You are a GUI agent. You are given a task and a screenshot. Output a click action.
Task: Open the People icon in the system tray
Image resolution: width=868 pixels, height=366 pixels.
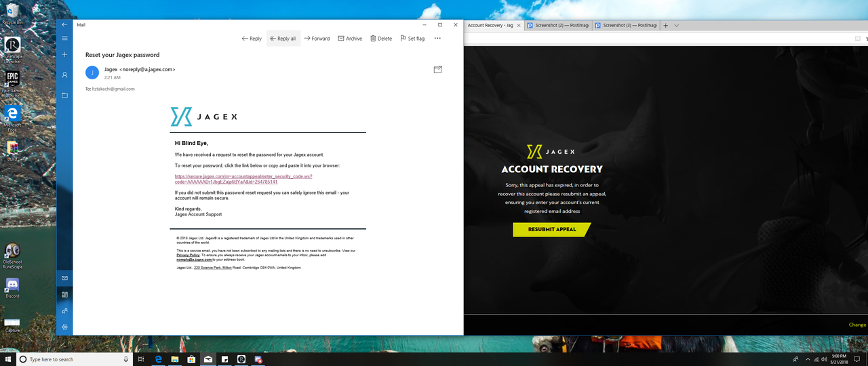(796, 359)
